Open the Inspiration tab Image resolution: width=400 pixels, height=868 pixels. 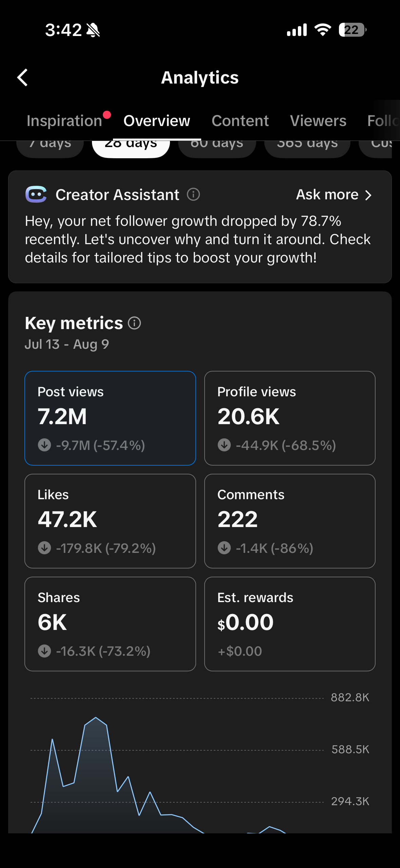point(64,121)
